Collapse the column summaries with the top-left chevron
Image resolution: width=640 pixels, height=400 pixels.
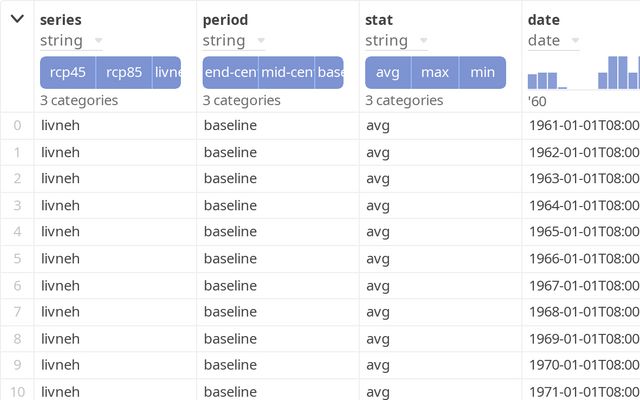click(x=17, y=19)
